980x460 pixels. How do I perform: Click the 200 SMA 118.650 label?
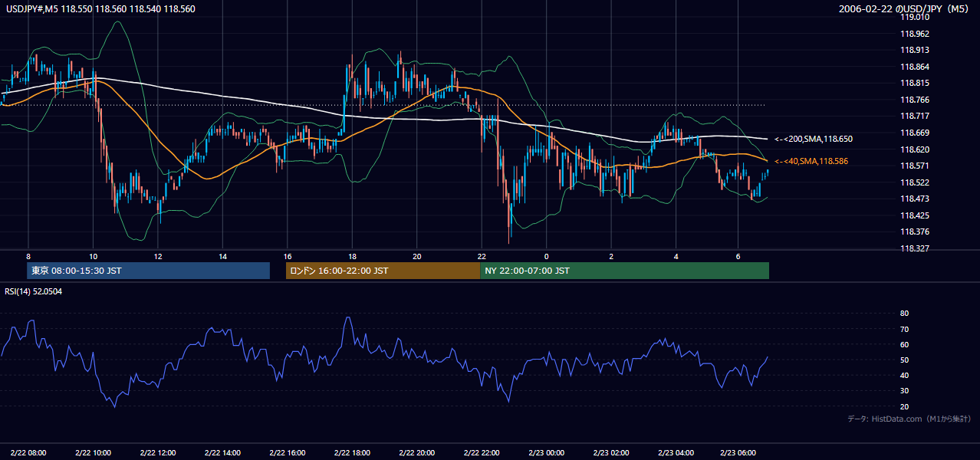pyautogui.click(x=814, y=140)
